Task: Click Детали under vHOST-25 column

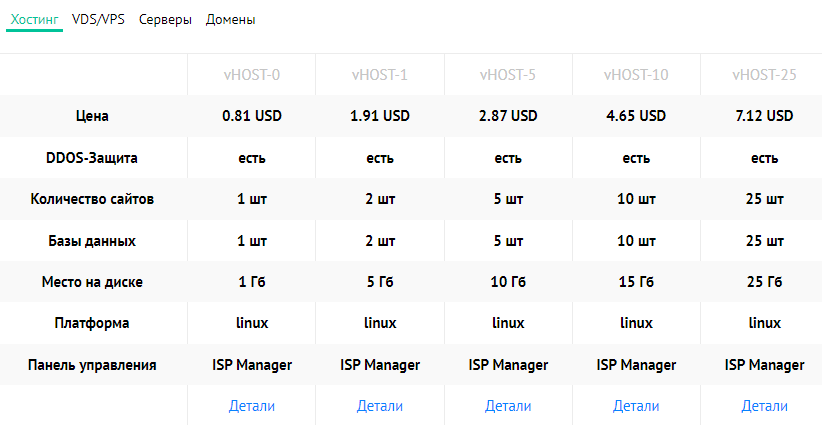Action: pos(764,406)
